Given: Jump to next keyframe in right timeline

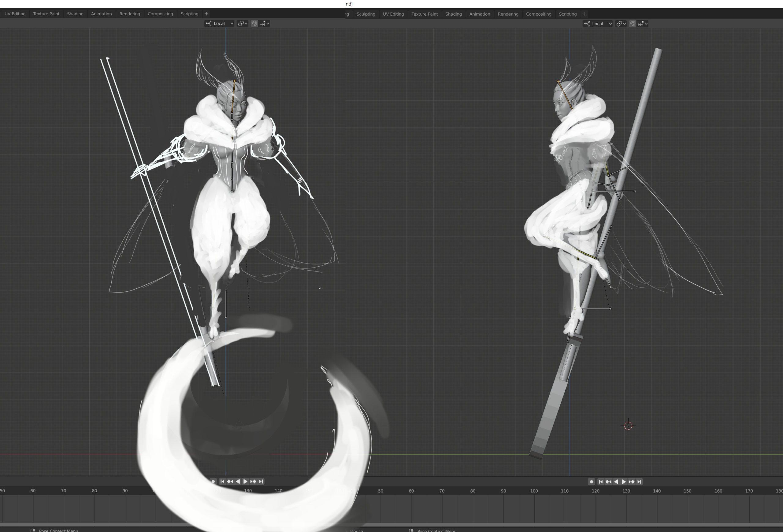Looking at the screenshot, I should click(x=631, y=482).
